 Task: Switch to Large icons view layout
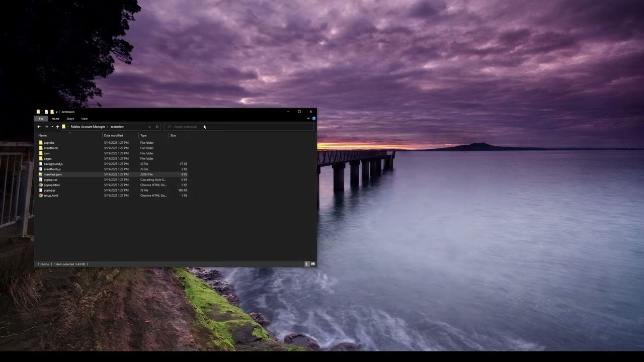tap(313, 264)
